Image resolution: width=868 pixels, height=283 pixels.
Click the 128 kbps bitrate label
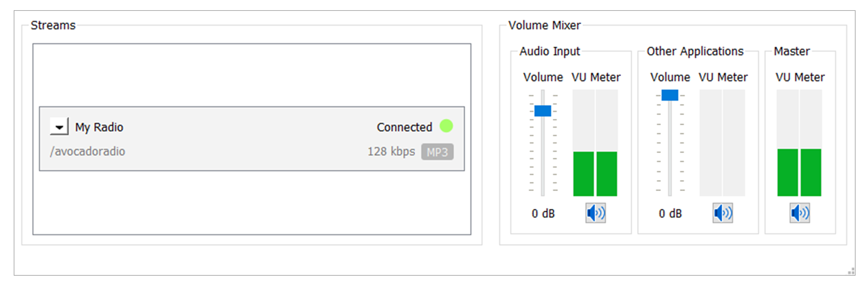pos(391,152)
